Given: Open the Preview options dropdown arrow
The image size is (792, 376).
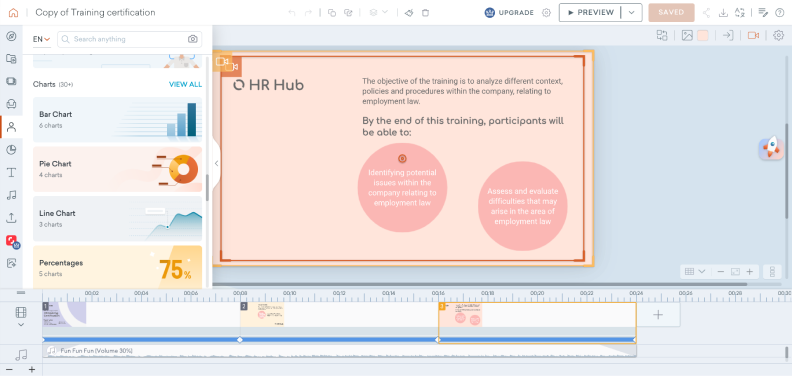Looking at the screenshot, I should click(631, 13).
